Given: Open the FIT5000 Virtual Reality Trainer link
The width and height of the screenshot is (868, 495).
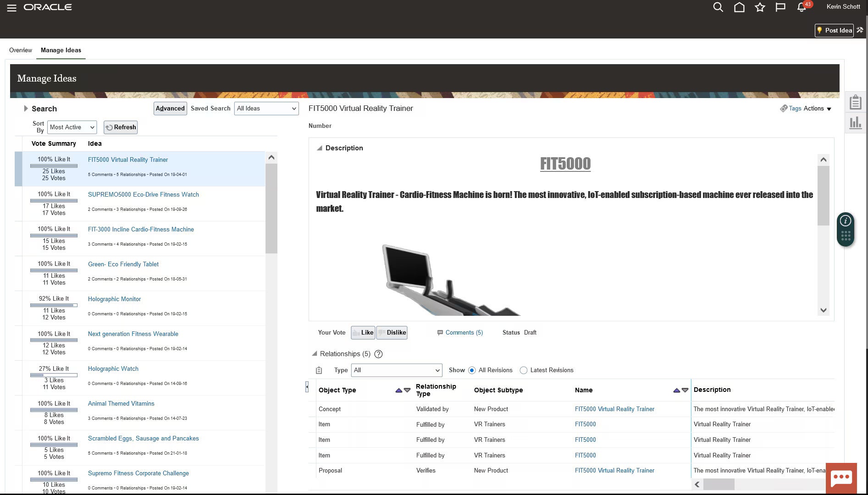Looking at the screenshot, I should (127, 159).
